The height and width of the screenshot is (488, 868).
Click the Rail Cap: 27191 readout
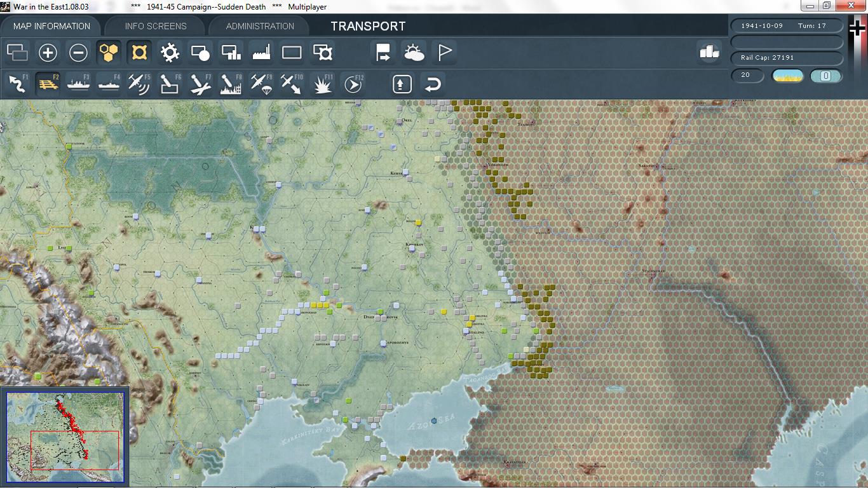point(787,58)
